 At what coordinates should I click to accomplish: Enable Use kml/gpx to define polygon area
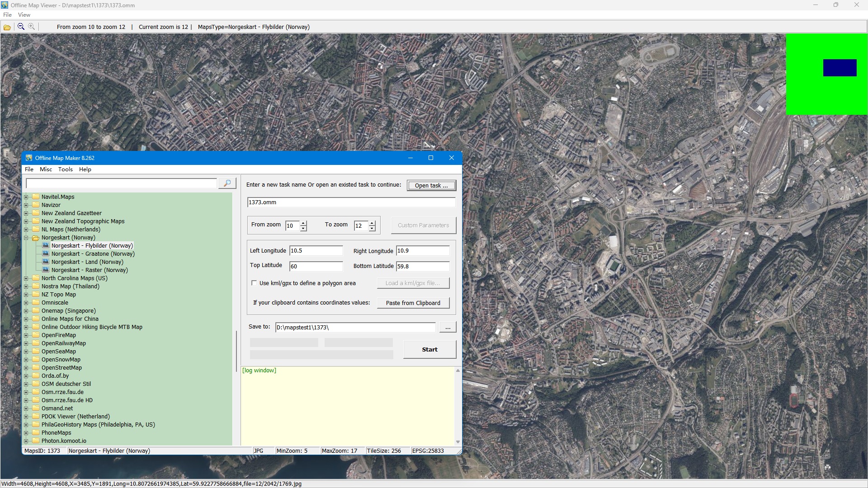(x=254, y=283)
